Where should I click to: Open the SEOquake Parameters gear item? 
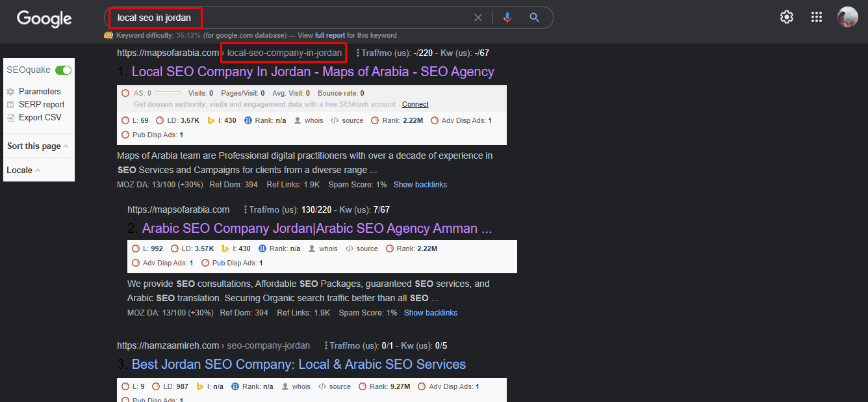click(x=39, y=92)
